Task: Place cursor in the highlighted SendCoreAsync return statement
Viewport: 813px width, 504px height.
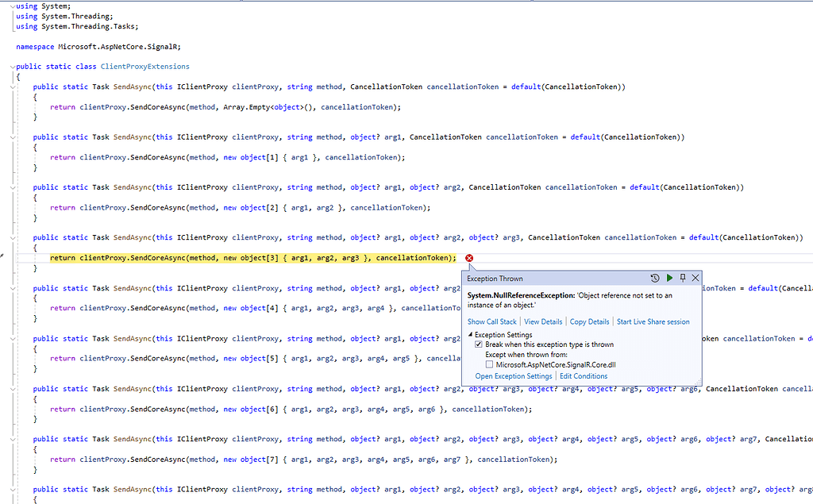Action: pyautogui.click(x=238, y=258)
